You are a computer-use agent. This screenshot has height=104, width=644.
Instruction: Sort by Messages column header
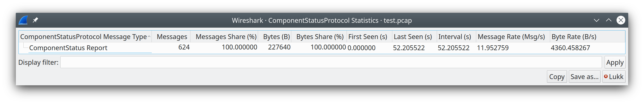[172, 37]
